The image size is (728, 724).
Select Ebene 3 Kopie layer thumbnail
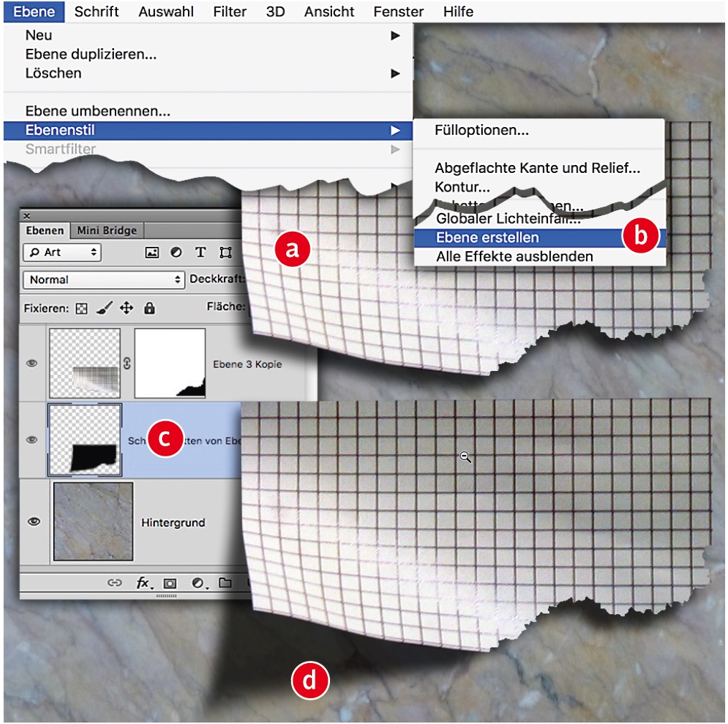tap(85, 363)
